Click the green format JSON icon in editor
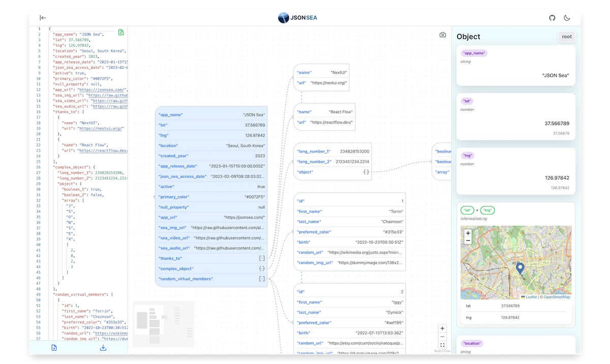610x364 pixels. [121, 33]
